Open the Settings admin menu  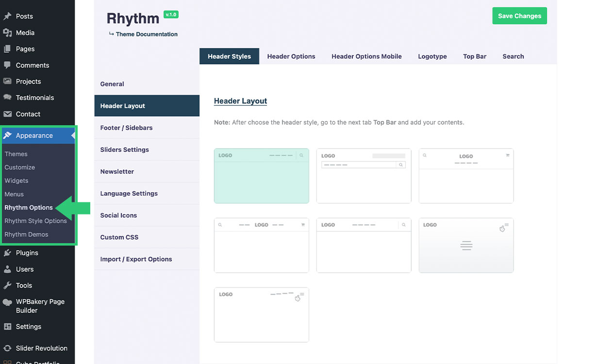tap(28, 327)
